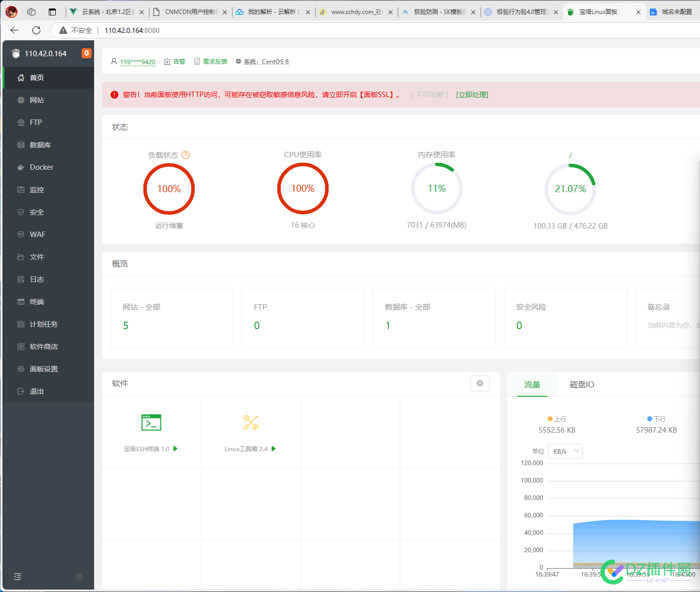Select 监控 in sidebar
This screenshot has width=700, height=592.
(x=48, y=190)
